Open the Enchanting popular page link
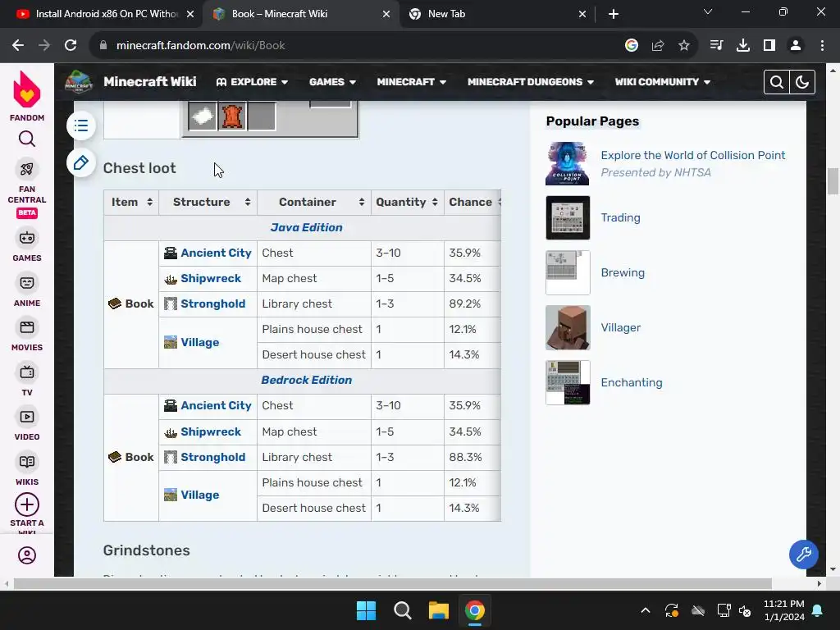Screen dimensions: 840x630 point(632,382)
